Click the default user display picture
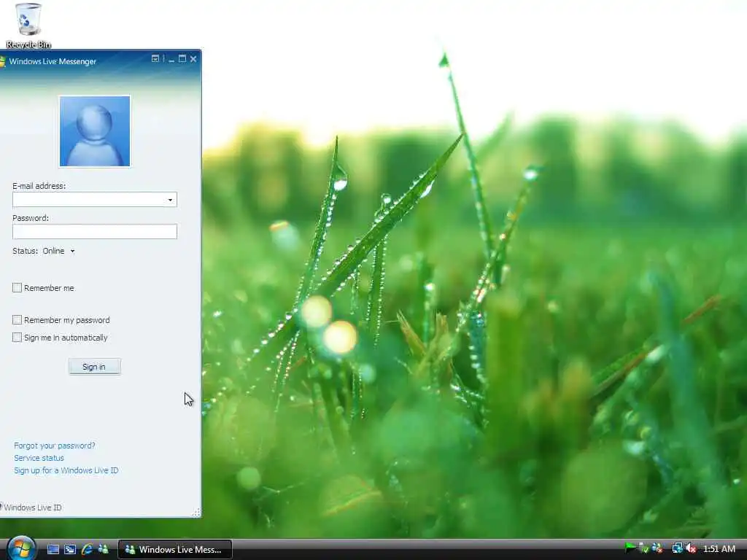 pos(95,131)
